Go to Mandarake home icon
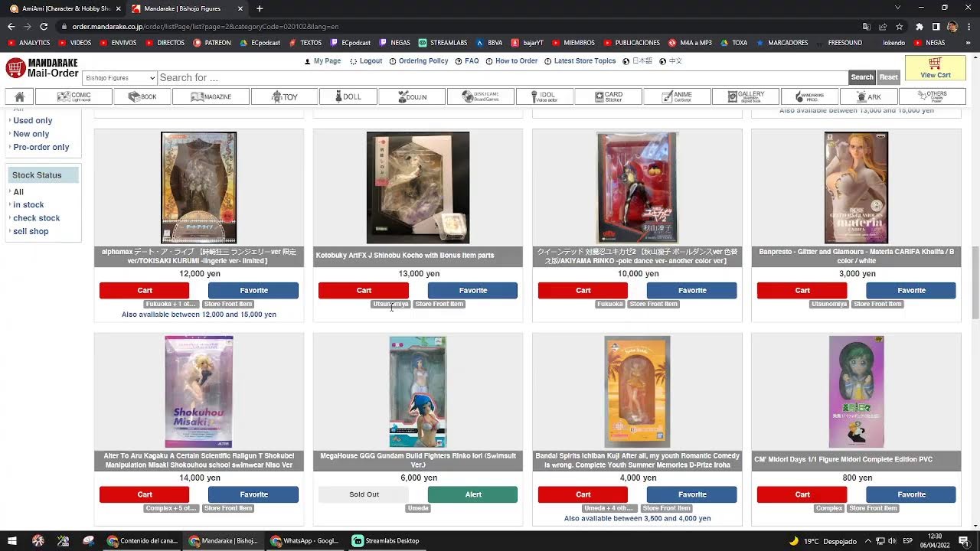The height and width of the screenshot is (551, 980). click(x=20, y=96)
